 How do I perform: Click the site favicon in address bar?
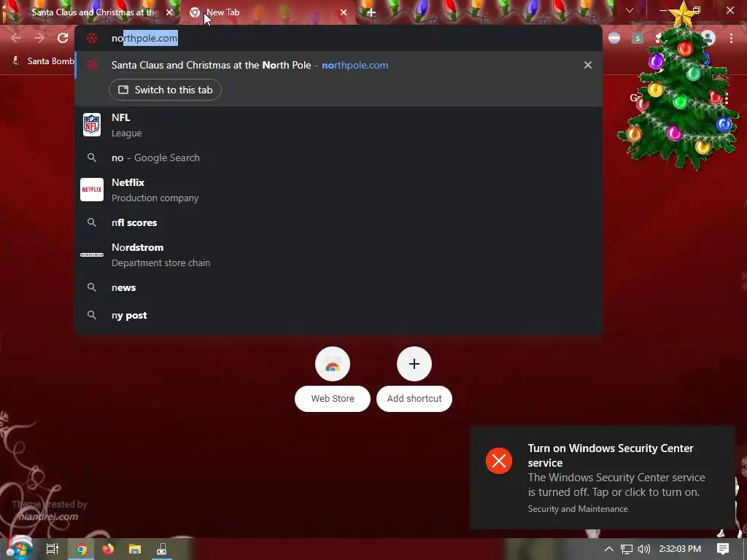92,38
